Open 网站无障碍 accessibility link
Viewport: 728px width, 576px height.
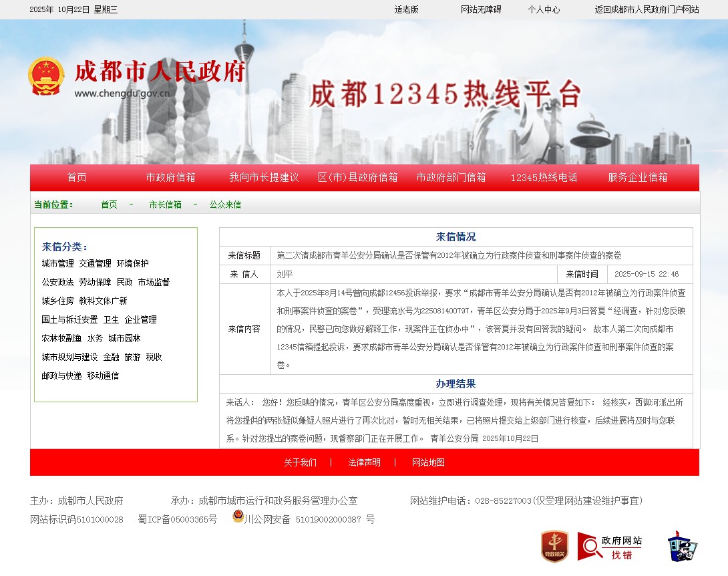[481, 9]
